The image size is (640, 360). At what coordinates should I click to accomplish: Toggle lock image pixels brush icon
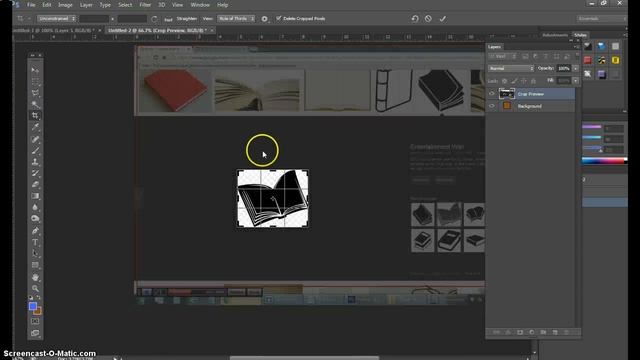[514, 81]
